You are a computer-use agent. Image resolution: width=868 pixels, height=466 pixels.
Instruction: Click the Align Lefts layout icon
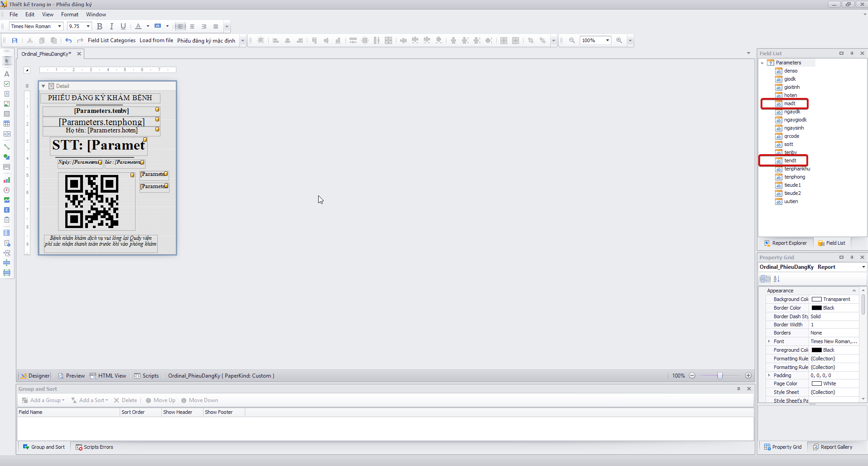[276, 40]
